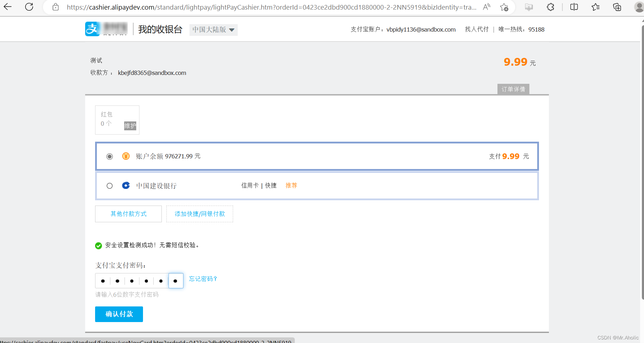Click the downloads/app icon in toolbar
644x343 pixels.
[x=529, y=7]
